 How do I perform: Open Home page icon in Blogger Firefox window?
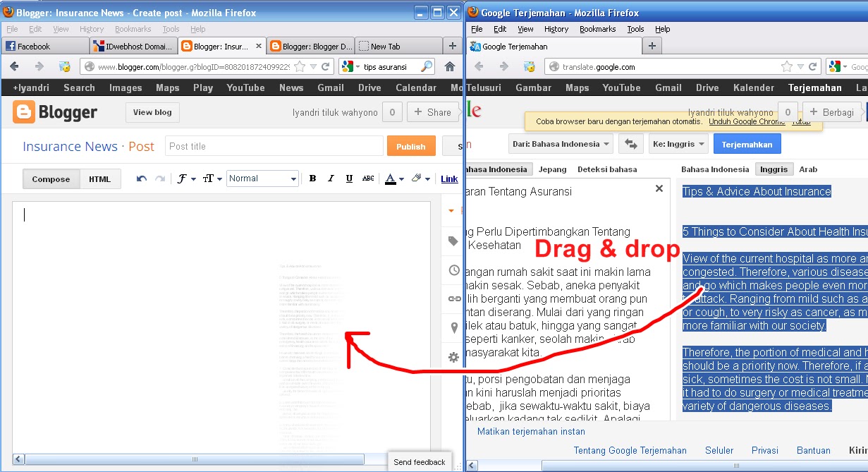tap(450, 66)
